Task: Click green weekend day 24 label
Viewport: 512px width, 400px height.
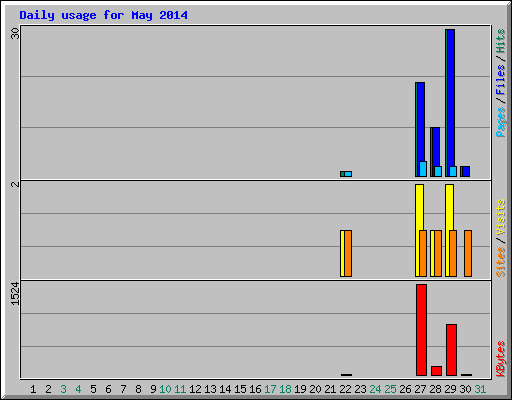Action: coord(375,389)
